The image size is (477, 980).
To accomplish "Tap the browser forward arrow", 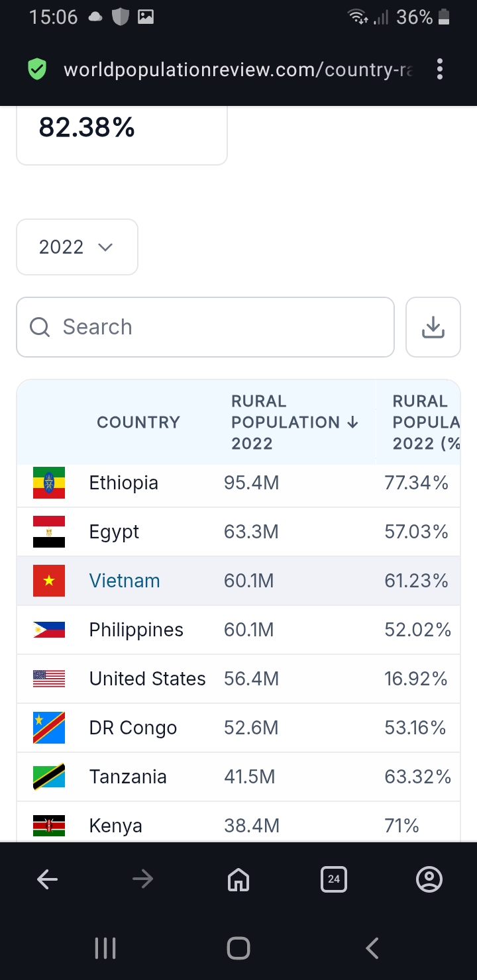I will pos(142,879).
